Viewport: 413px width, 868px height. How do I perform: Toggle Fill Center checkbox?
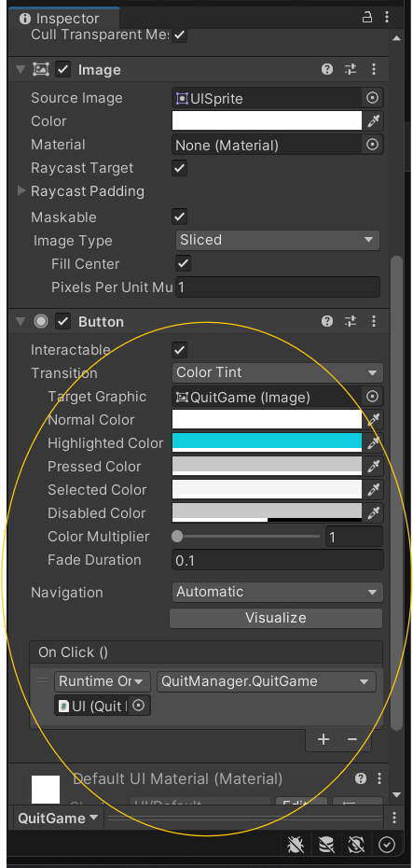[x=183, y=263]
